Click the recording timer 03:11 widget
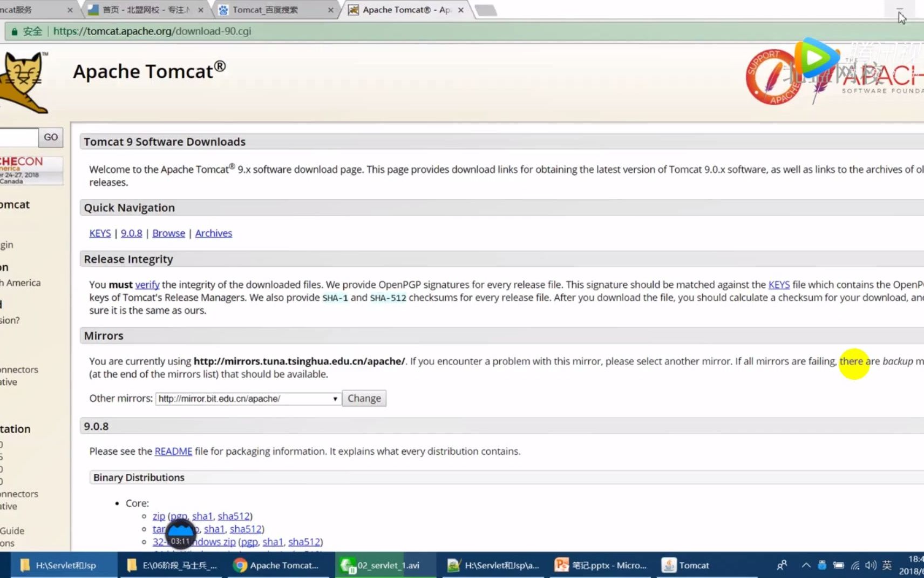Image resolution: width=924 pixels, height=578 pixels. pos(181,534)
